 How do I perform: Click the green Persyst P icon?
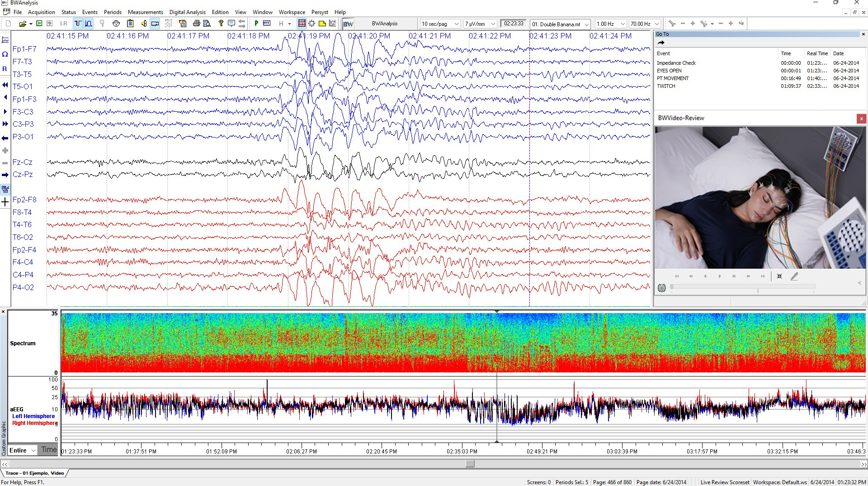(x=257, y=24)
